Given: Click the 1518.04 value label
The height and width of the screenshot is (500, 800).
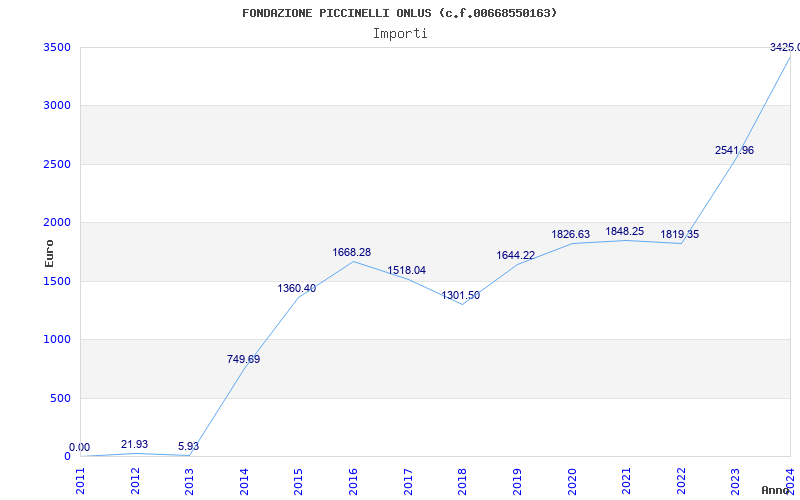Looking at the screenshot, I should (x=407, y=270).
